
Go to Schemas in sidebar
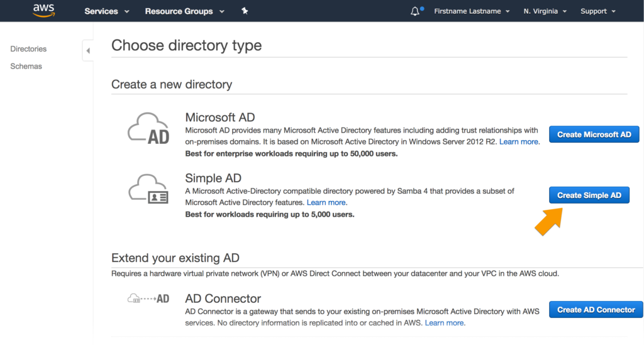pyautogui.click(x=26, y=66)
